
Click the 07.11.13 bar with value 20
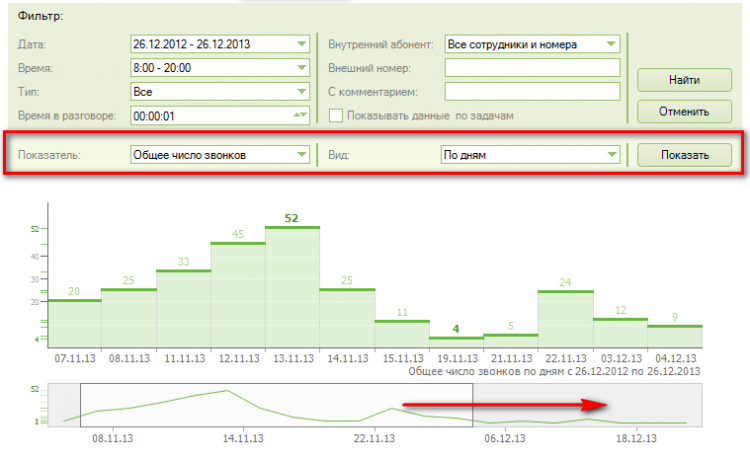(x=74, y=321)
